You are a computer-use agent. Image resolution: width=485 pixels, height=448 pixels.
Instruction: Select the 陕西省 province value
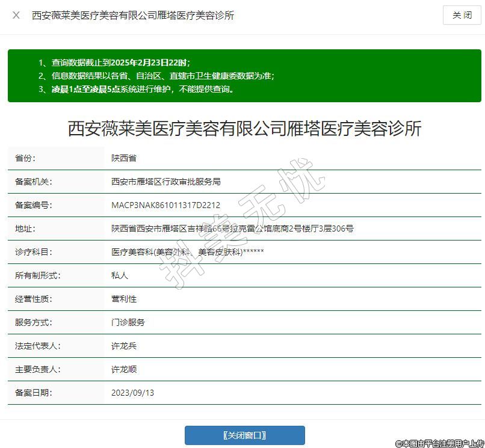[124, 158]
